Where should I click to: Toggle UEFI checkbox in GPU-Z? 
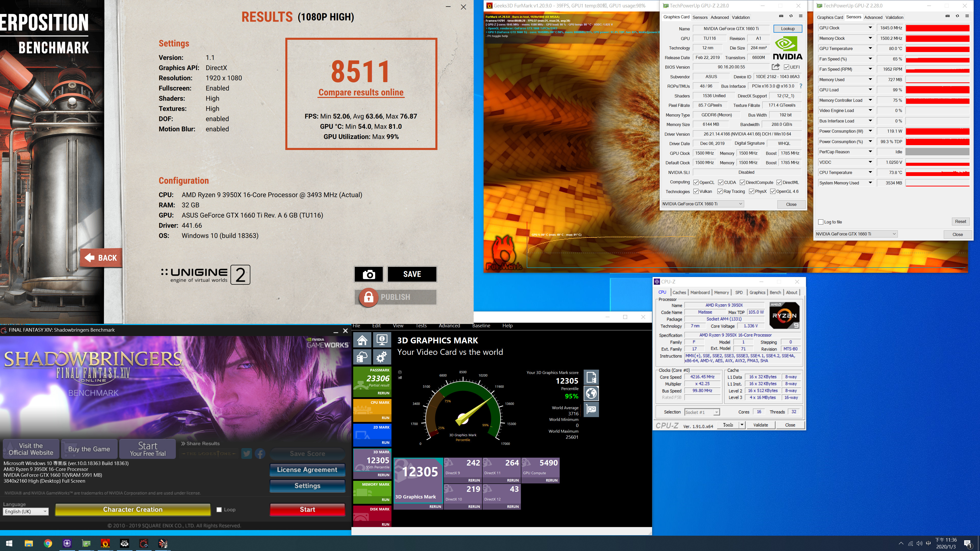[786, 67]
